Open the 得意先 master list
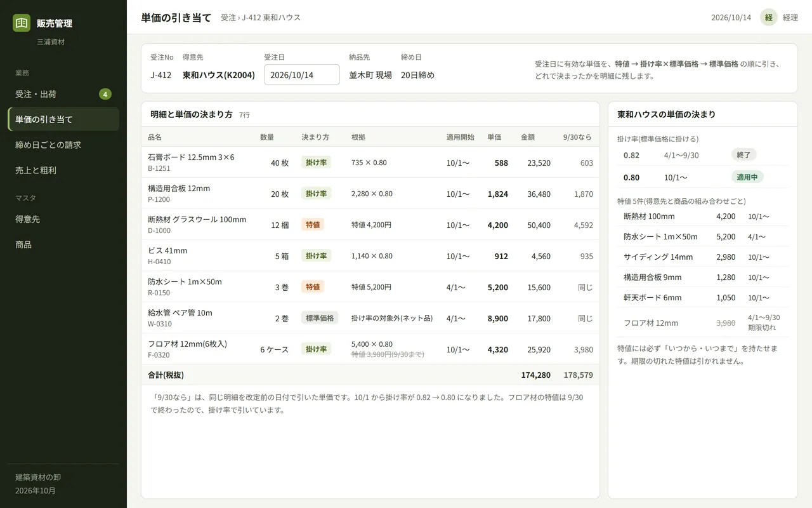 pos(63,219)
